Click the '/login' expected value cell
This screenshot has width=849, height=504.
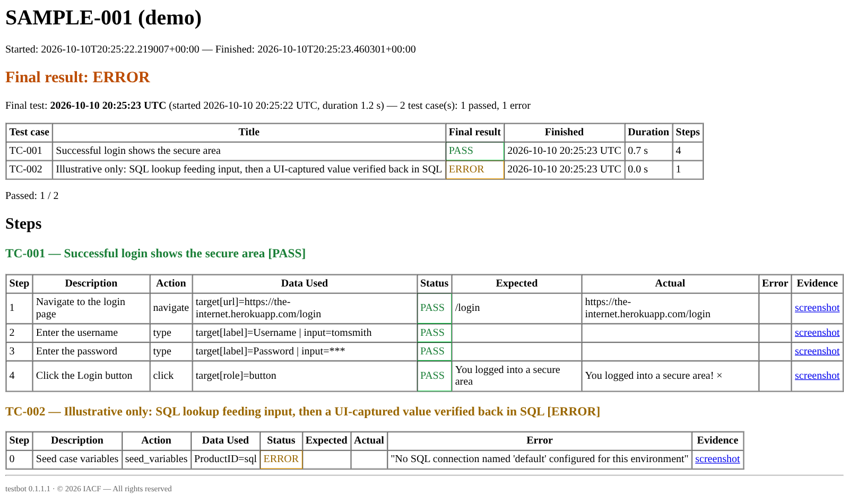tap(517, 308)
